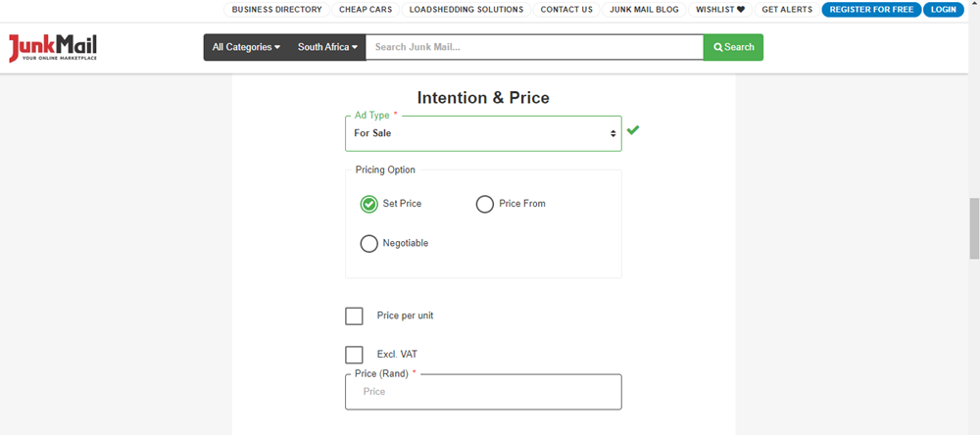
Task: Select the Set Price radio option
Action: point(369,204)
